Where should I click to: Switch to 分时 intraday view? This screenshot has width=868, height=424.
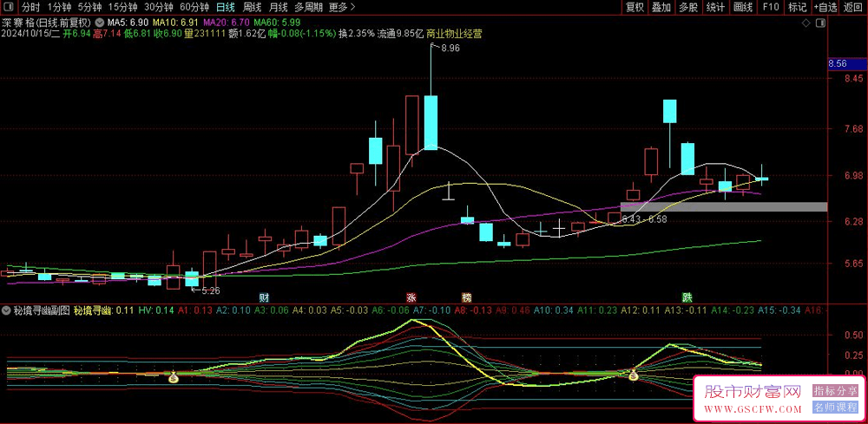click(31, 7)
